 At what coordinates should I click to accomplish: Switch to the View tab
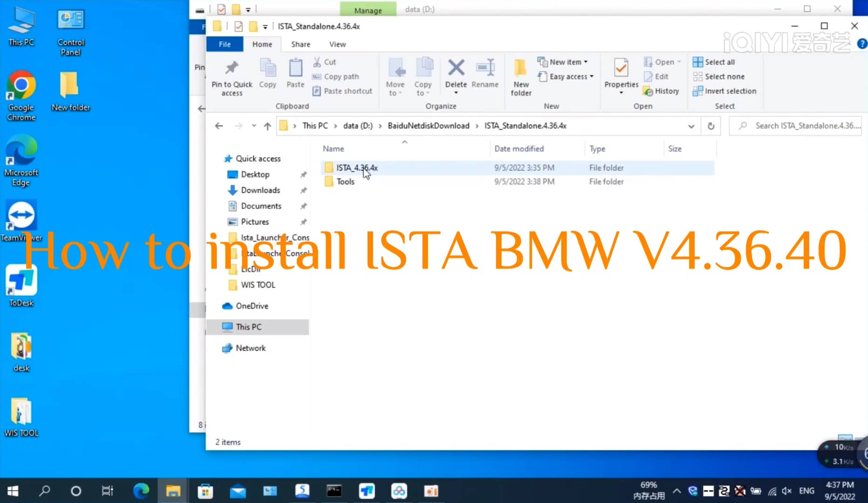coord(337,44)
